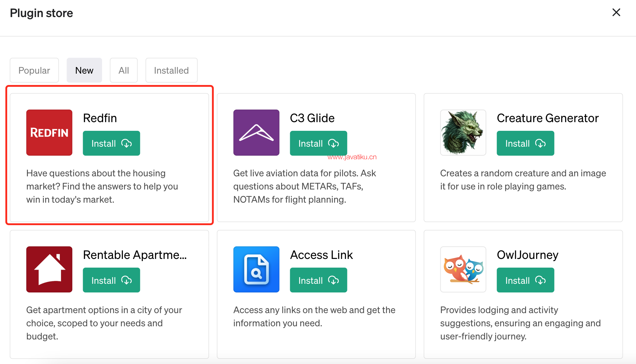The height and width of the screenshot is (364, 636).
Task: Click the Access Link document-search icon
Action: 256,269
